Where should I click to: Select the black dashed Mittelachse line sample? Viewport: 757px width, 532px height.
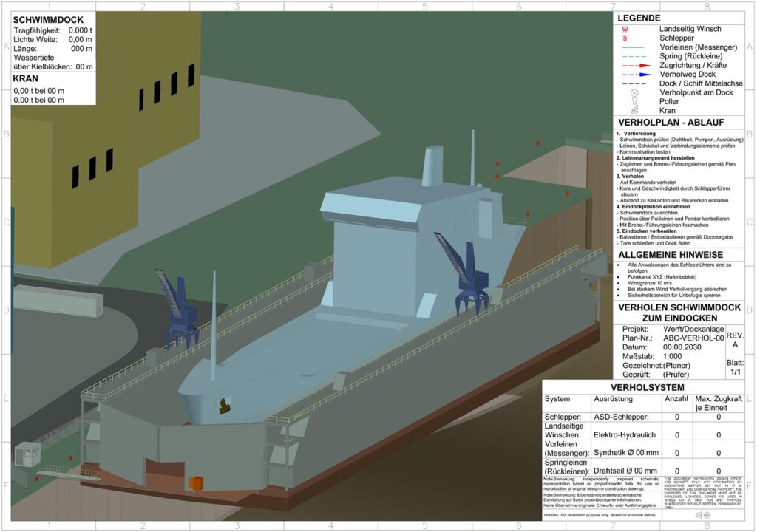tap(634, 83)
